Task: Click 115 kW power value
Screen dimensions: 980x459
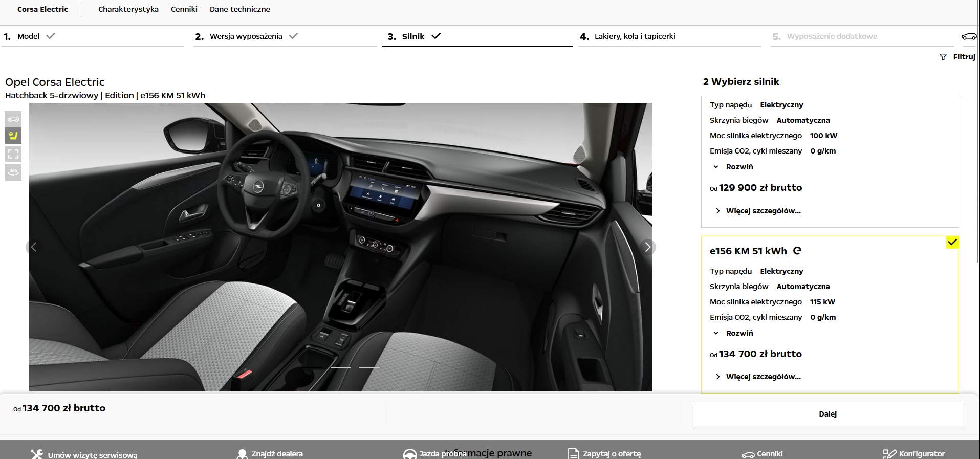Action: point(822,302)
